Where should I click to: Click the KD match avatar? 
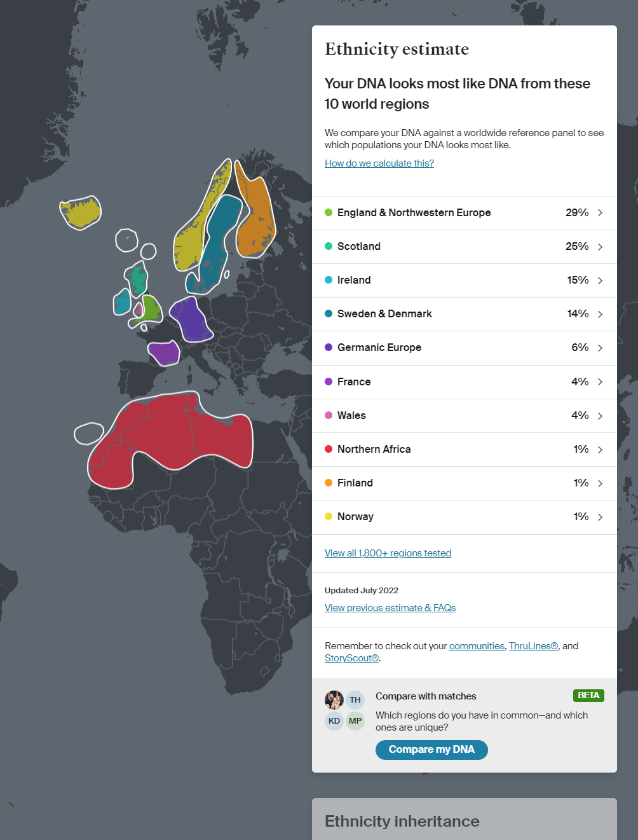(x=334, y=721)
